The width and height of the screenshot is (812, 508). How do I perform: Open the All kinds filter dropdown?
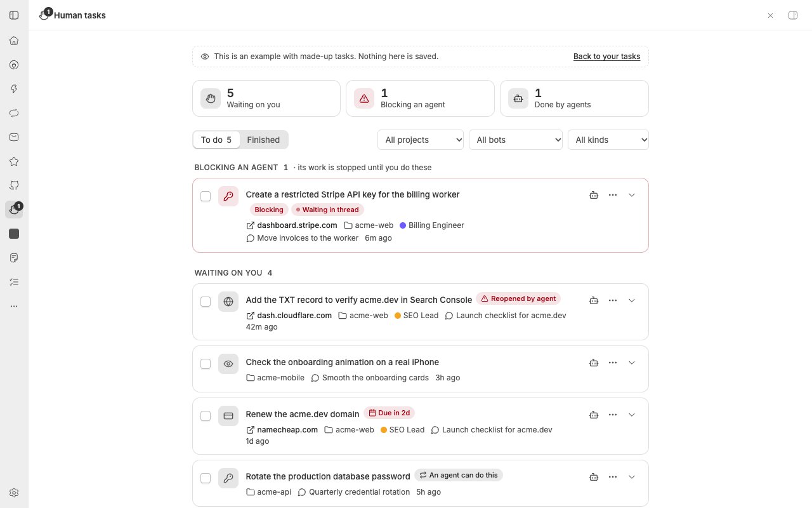pyautogui.click(x=608, y=140)
